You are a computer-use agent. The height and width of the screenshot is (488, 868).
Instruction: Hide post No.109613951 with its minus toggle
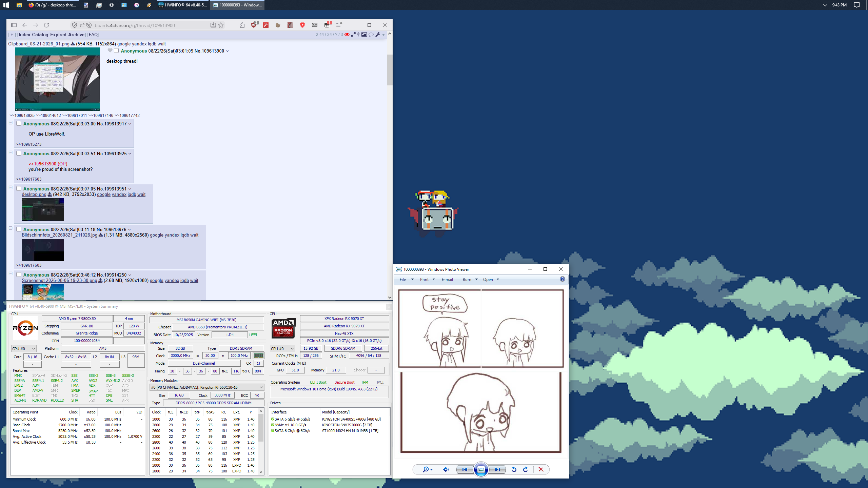click(11, 187)
